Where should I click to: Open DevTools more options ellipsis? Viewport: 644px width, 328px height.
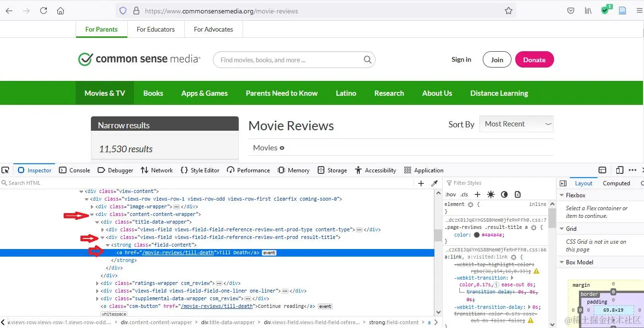tap(633, 170)
